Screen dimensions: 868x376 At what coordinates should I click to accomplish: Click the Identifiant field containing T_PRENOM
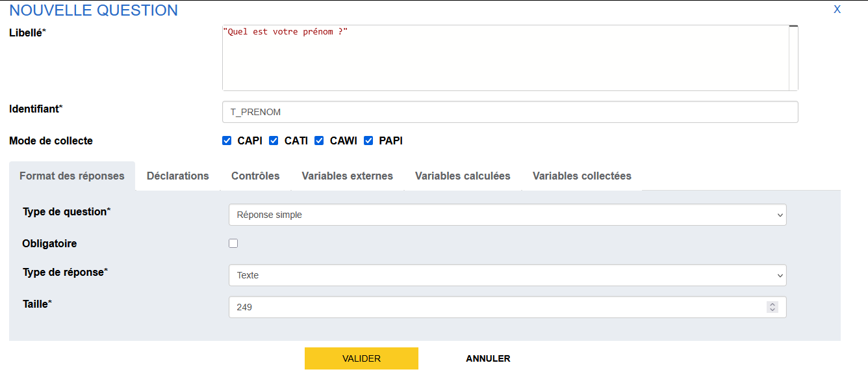(509, 112)
